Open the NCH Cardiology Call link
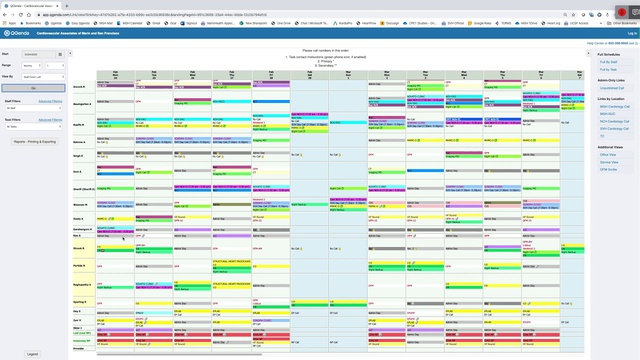 [x=614, y=122]
